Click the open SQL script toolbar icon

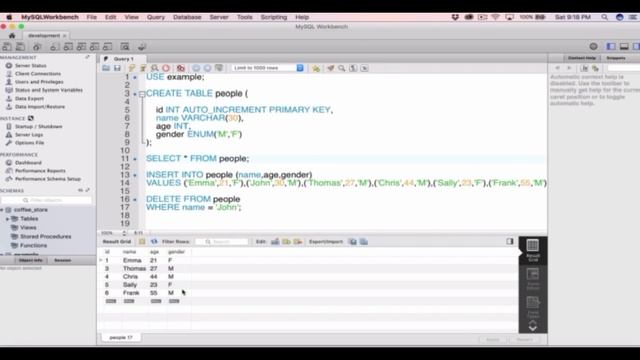pyautogui.click(x=20, y=47)
